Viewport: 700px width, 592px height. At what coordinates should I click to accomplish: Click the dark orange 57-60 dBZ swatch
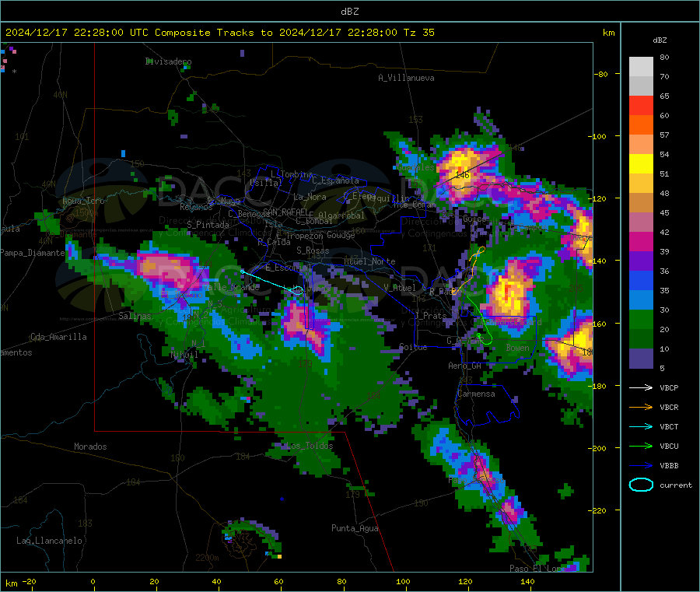pyautogui.click(x=641, y=125)
